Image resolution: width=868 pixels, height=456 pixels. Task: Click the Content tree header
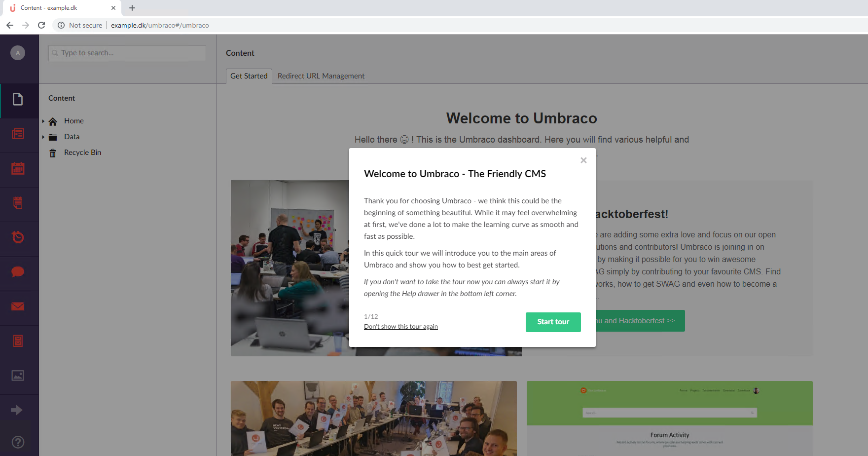tap(62, 98)
